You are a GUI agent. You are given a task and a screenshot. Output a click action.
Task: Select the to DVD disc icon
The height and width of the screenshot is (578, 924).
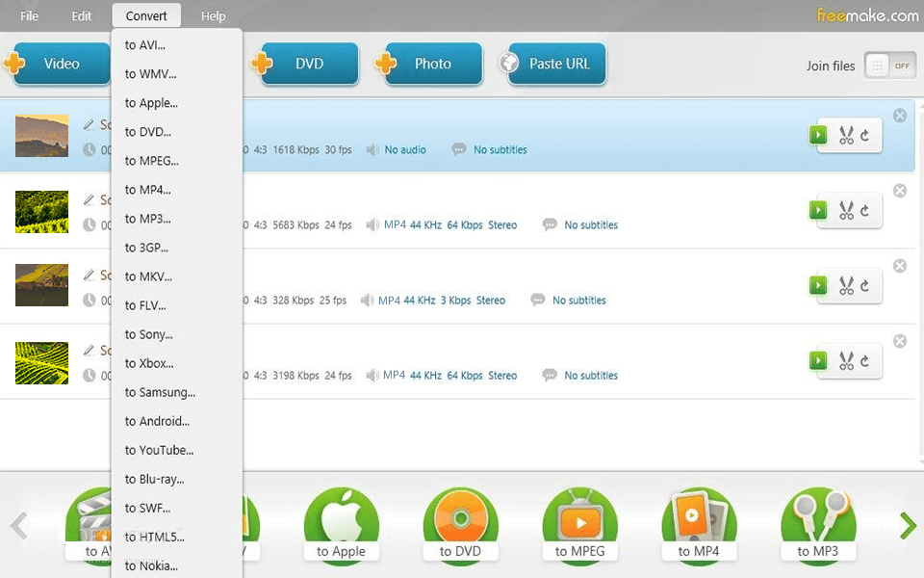coord(460,525)
